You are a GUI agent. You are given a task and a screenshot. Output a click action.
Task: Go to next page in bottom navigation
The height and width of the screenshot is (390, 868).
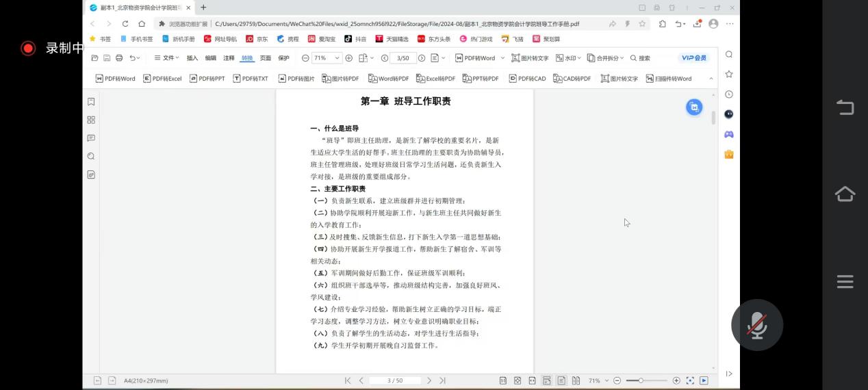(429, 380)
